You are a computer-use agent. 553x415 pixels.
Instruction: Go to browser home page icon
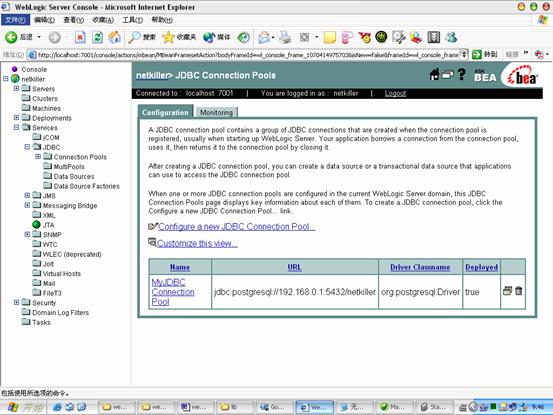114,37
